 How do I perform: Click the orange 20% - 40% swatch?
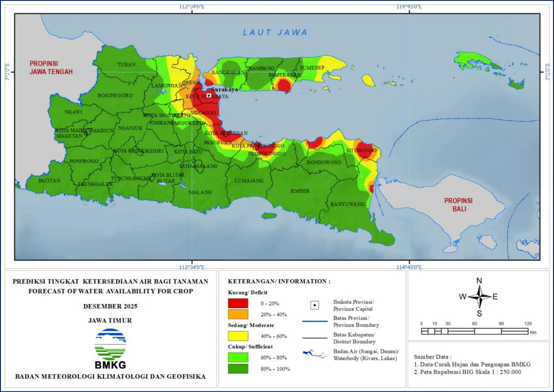coord(238,314)
